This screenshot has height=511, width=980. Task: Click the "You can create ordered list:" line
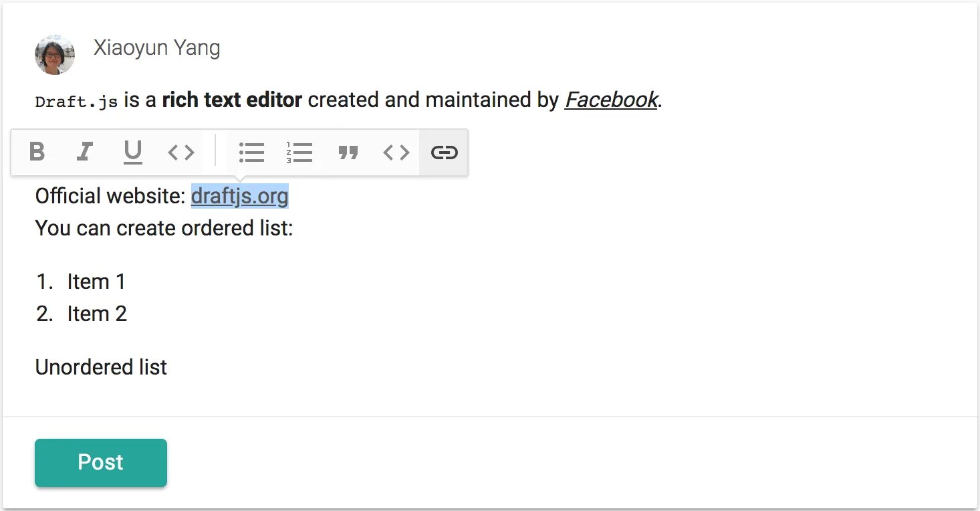[x=164, y=228]
